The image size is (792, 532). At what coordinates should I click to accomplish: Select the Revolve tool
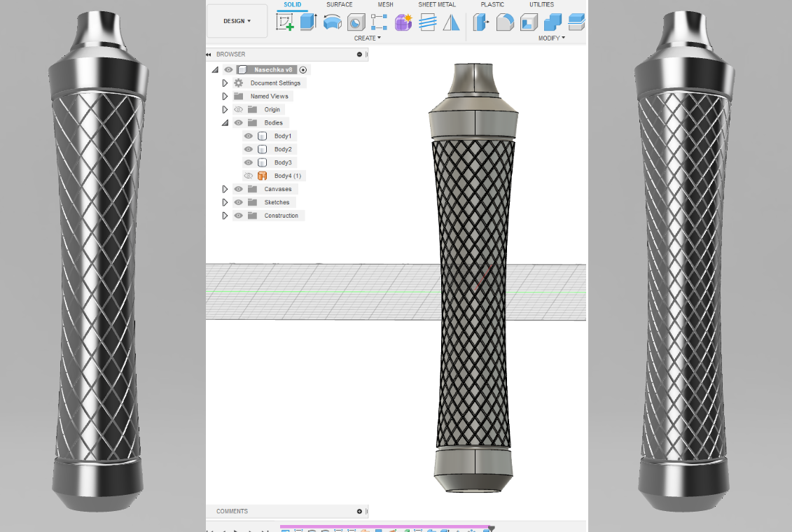(333, 22)
